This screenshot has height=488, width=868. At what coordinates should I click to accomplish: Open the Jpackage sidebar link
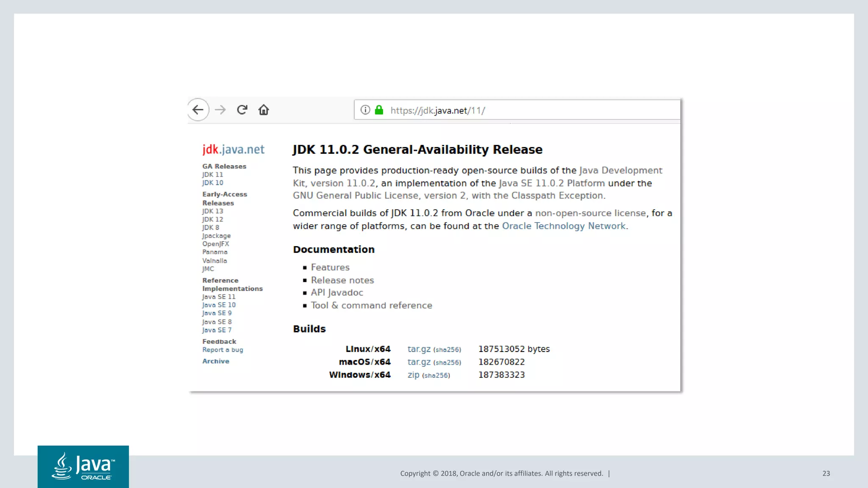tap(216, 236)
